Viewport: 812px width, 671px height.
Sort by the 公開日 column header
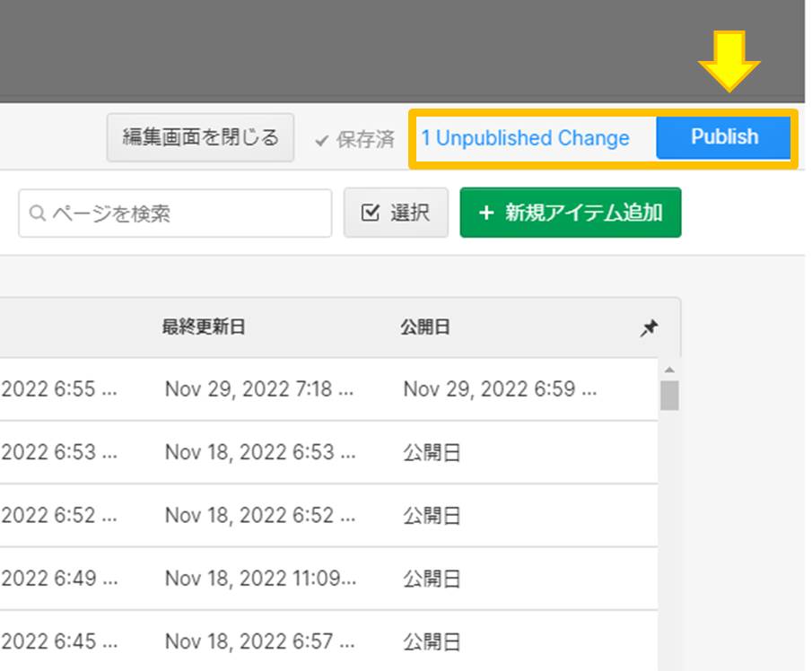click(x=424, y=327)
